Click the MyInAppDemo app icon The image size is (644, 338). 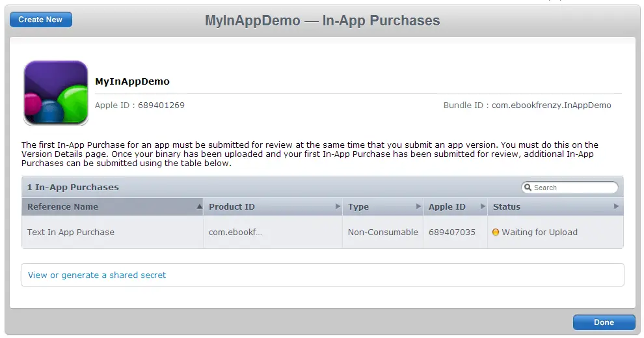click(56, 92)
